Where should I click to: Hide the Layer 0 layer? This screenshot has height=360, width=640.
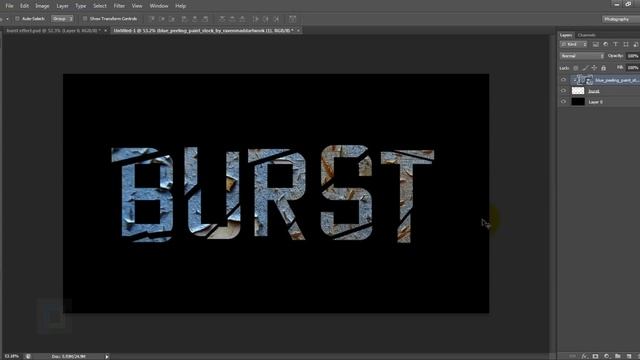pos(563,102)
